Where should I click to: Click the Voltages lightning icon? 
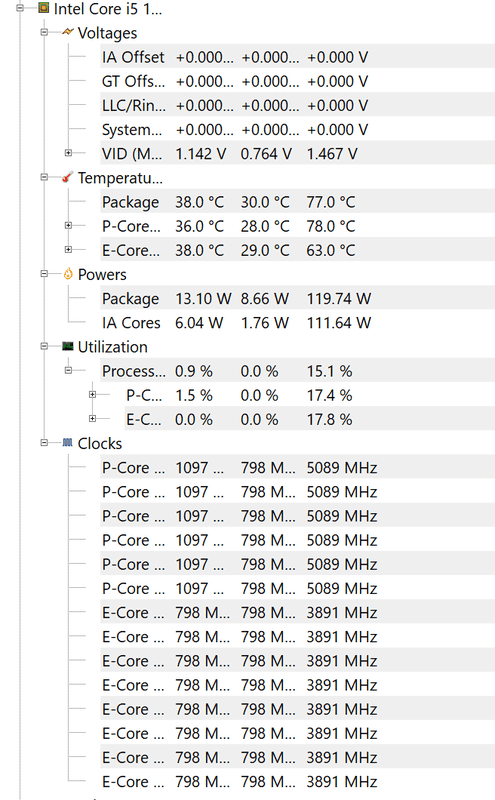tap(68, 32)
